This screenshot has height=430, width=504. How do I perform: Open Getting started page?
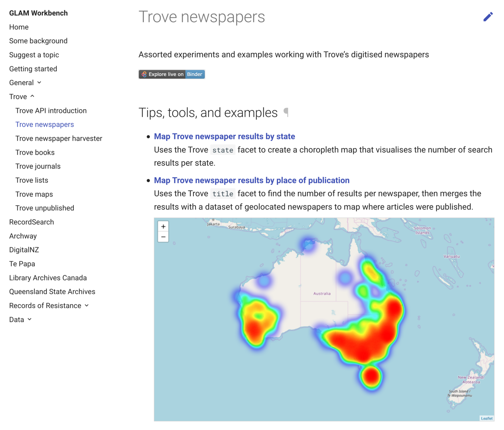(33, 69)
